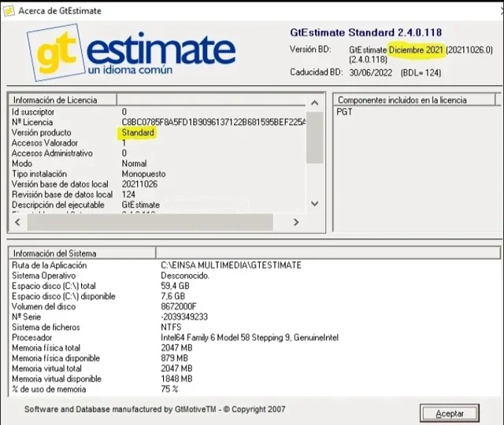This screenshot has height=425, width=504.
Task: Select the Id suscriptor row
Action: point(157,112)
